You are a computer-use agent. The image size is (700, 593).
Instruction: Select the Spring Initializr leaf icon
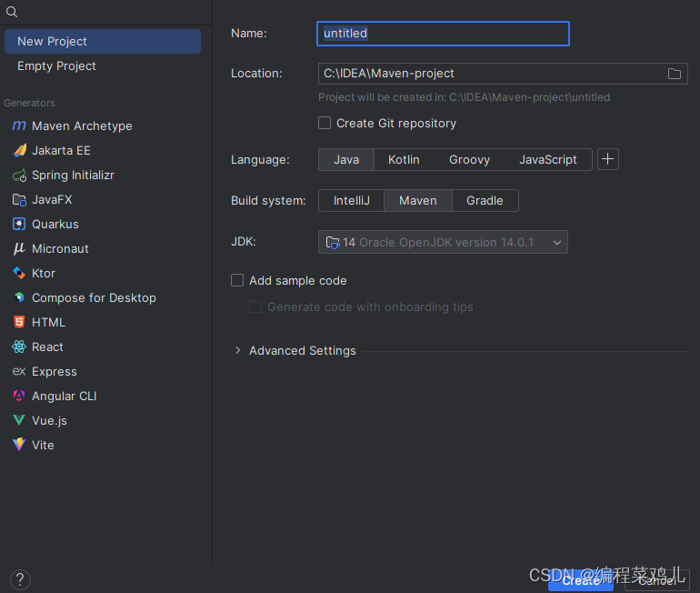pos(19,175)
